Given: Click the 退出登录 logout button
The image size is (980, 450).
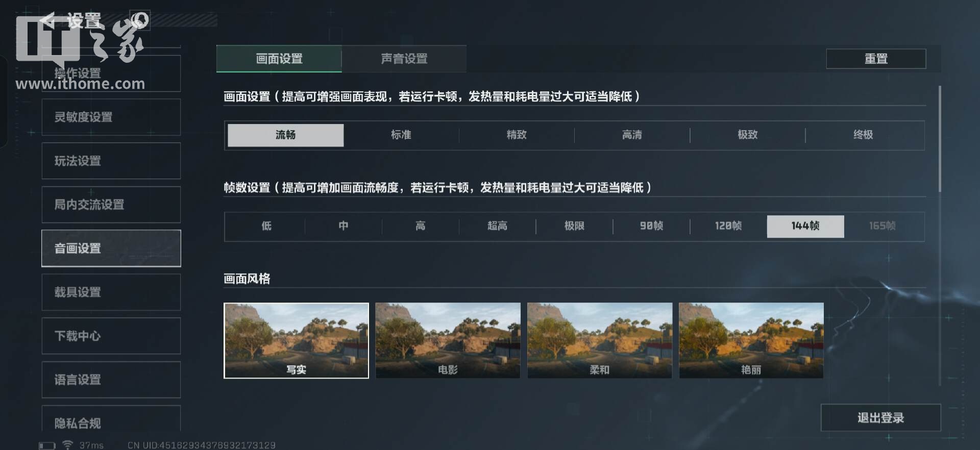Looking at the screenshot, I should [x=880, y=418].
